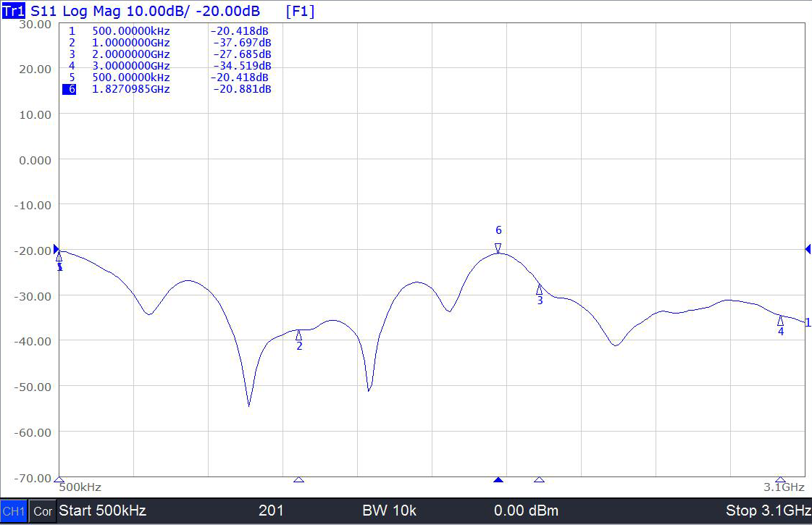The width and height of the screenshot is (812, 525).
Task: Click the BW 10k bandwidth setting
Action: (x=389, y=511)
